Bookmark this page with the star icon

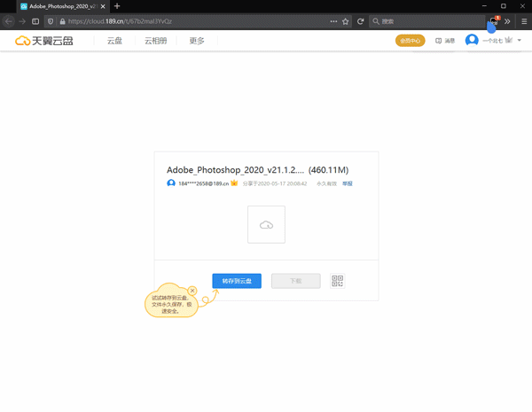pyautogui.click(x=345, y=21)
